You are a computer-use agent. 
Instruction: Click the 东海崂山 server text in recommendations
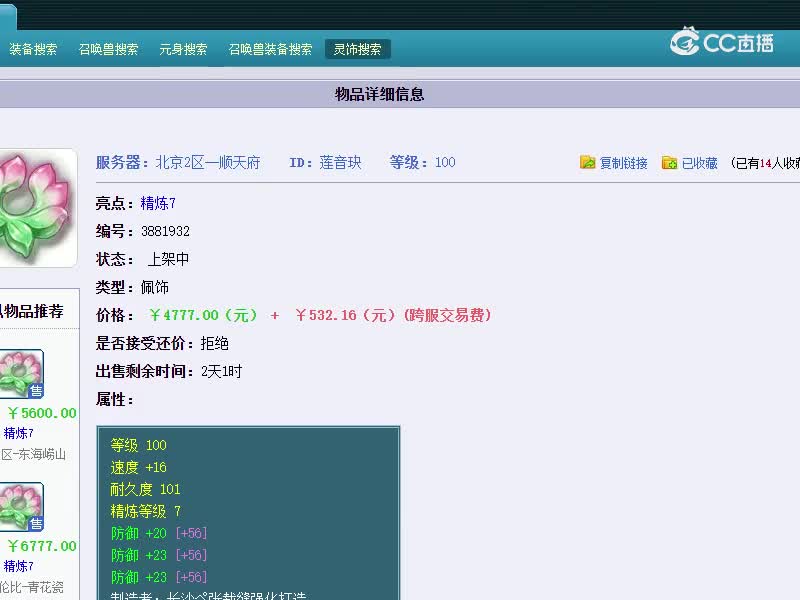[x=40, y=454]
